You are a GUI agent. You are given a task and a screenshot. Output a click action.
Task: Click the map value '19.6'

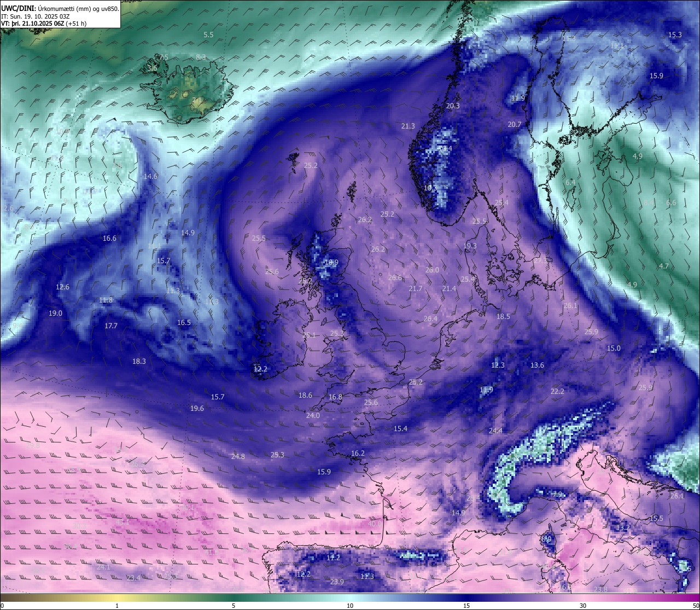[x=197, y=409]
